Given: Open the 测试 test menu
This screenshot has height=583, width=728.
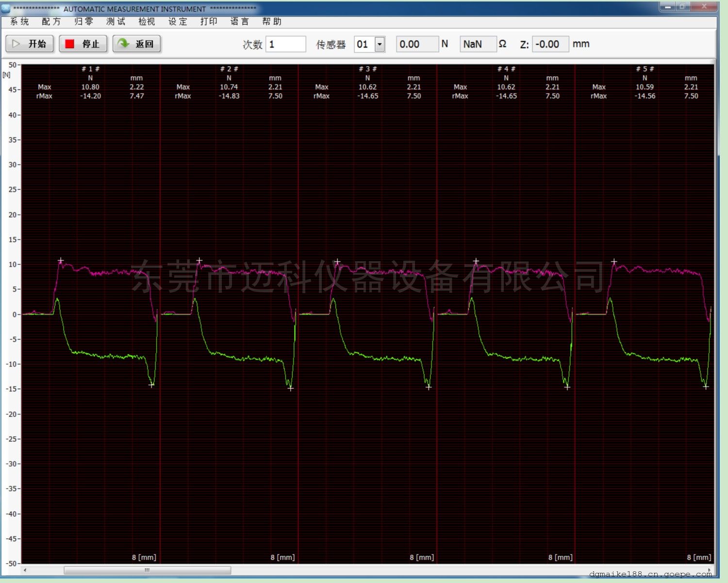Looking at the screenshot, I should [116, 21].
